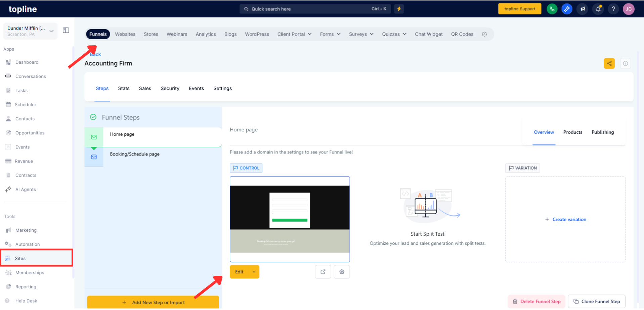
Task: Select the Analytics tab
Action: (206, 34)
